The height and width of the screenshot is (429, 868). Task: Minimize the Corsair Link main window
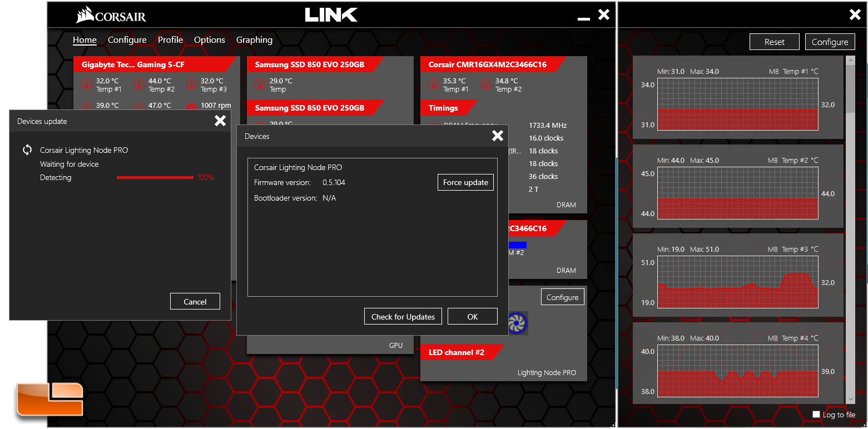point(583,18)
